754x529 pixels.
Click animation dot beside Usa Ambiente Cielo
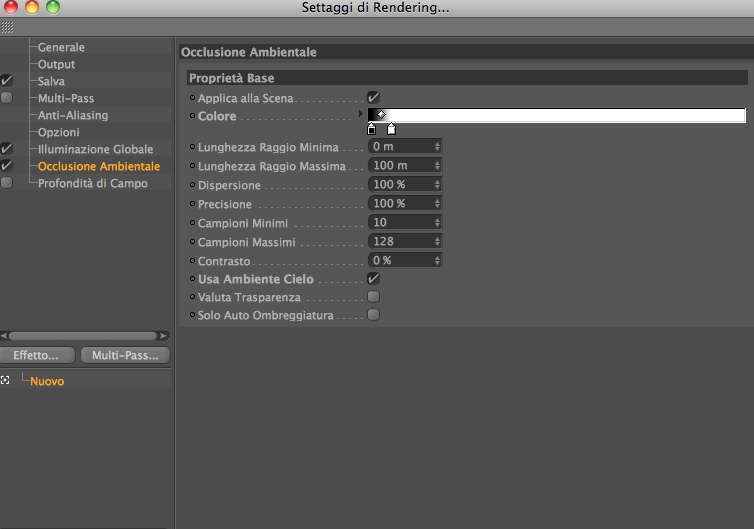[x=192, y=278]
